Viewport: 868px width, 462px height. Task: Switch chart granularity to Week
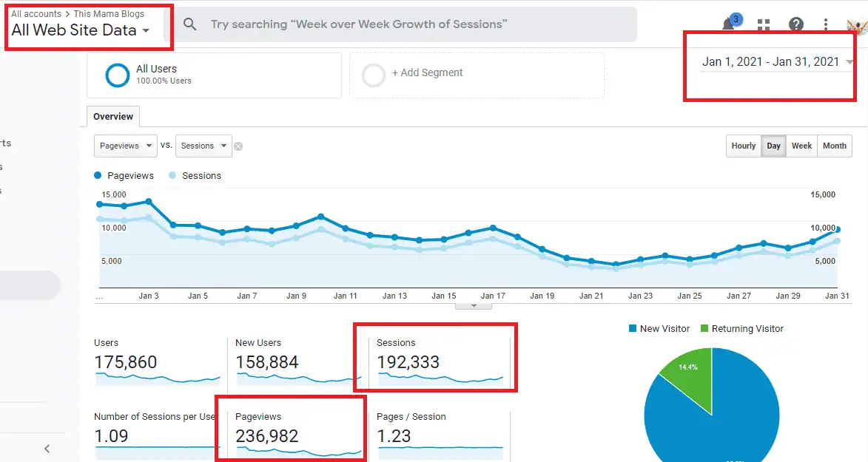click(x=801, y=146)
